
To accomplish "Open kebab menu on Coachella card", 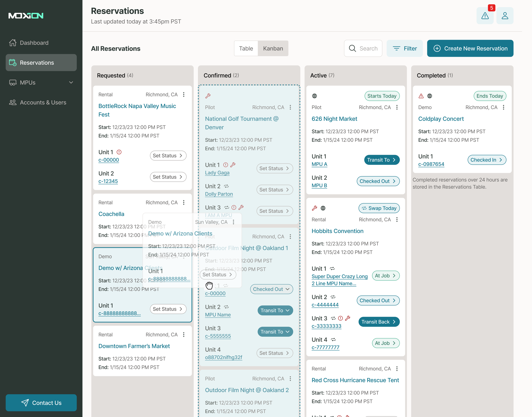I will coord(184,202).
